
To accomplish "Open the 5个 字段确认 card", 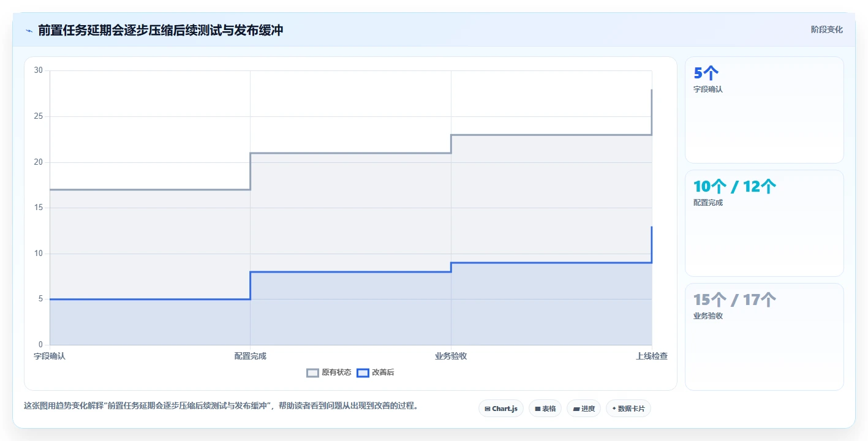I will tap(764, 110).
